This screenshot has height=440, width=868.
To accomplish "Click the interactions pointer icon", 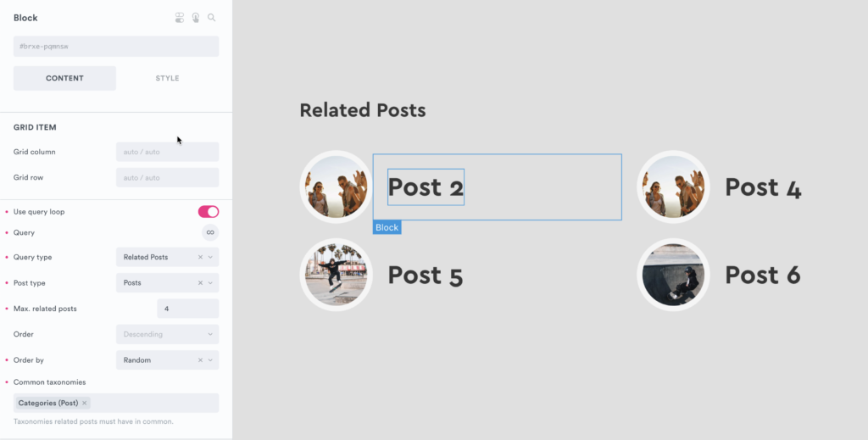I will click(196, 18).
